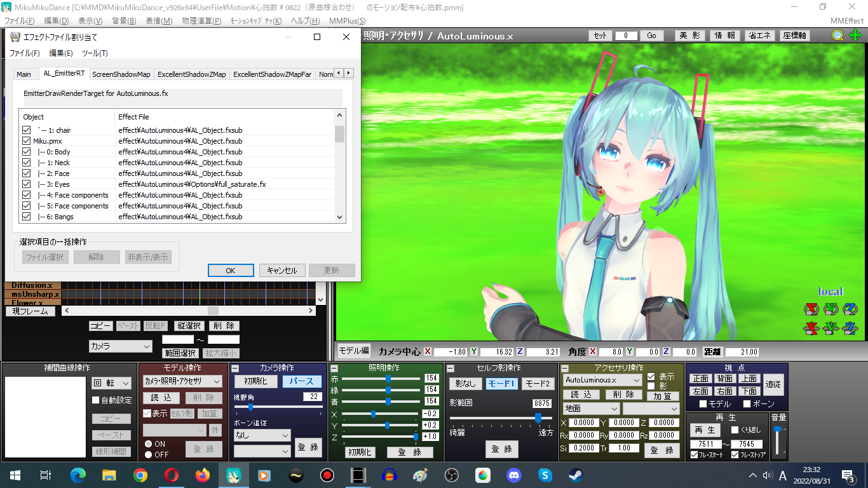The width and height of the screenshot is (868, 488).
Task: Click モード2 self-shadow button
Action: pyautogui.click(x=538, y=384)
